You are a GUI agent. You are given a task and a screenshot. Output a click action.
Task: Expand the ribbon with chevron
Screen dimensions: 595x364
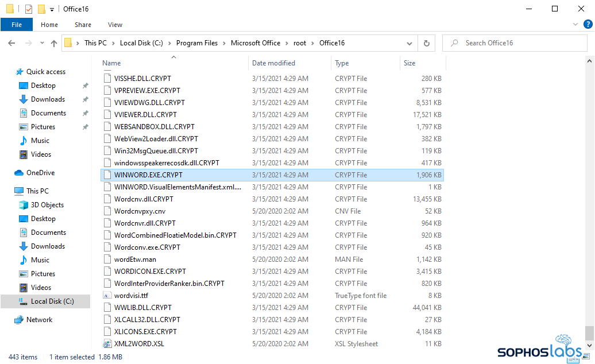(x=575, y=24)
